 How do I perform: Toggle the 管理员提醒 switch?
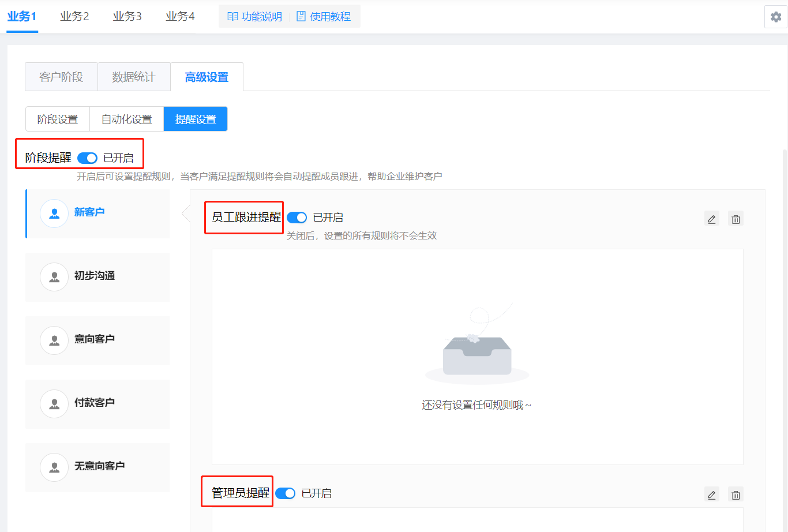285,493
